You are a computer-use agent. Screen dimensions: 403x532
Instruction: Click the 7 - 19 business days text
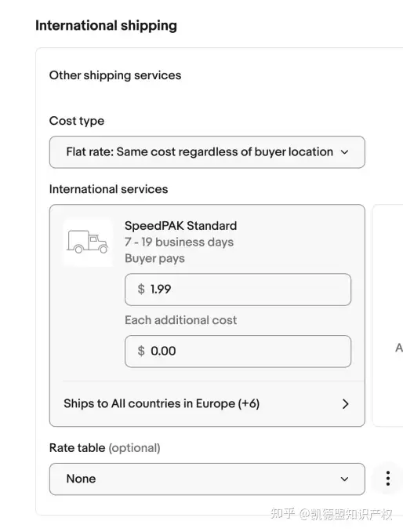179,242
